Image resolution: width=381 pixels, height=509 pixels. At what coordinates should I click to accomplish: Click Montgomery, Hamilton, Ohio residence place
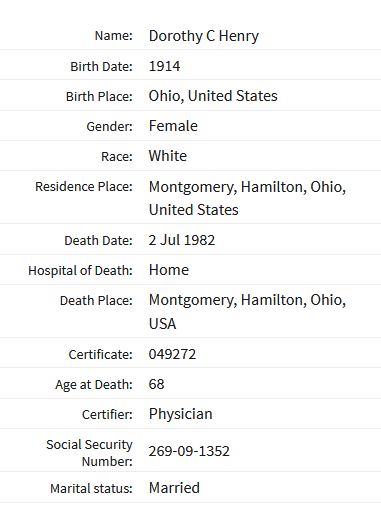point(247,198)
